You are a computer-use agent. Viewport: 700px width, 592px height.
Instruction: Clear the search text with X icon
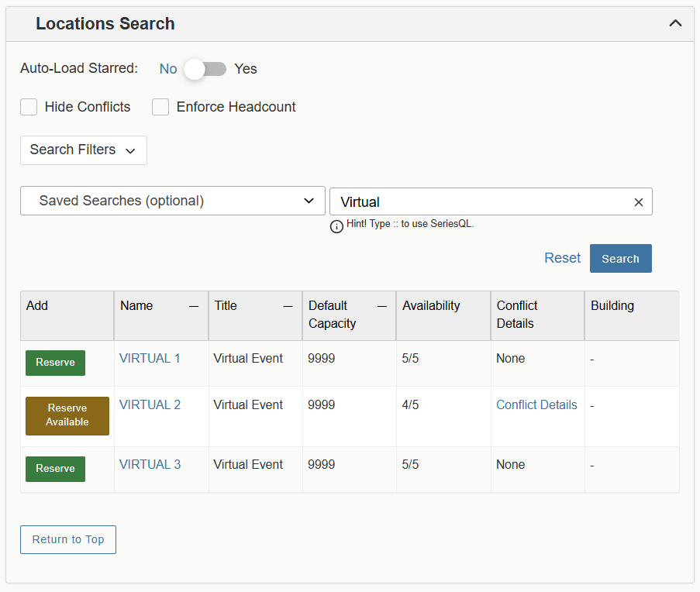[x=639, y=202]
